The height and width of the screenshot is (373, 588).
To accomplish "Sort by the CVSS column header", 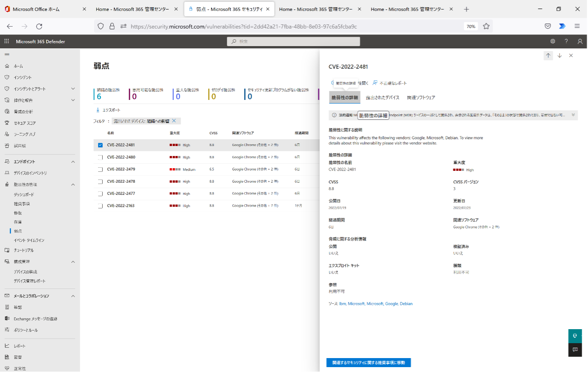I will [x=213, y=133].
